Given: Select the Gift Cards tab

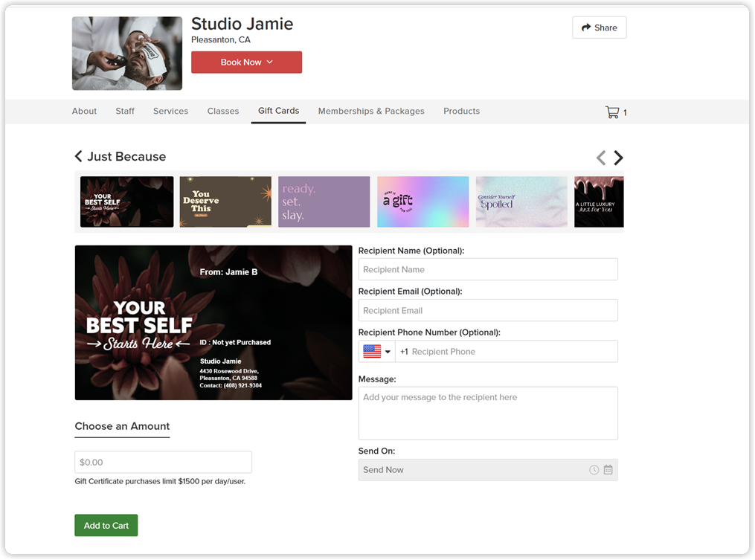Looking at the screenshot, I should pyautogui.click(x=278, y=111).
